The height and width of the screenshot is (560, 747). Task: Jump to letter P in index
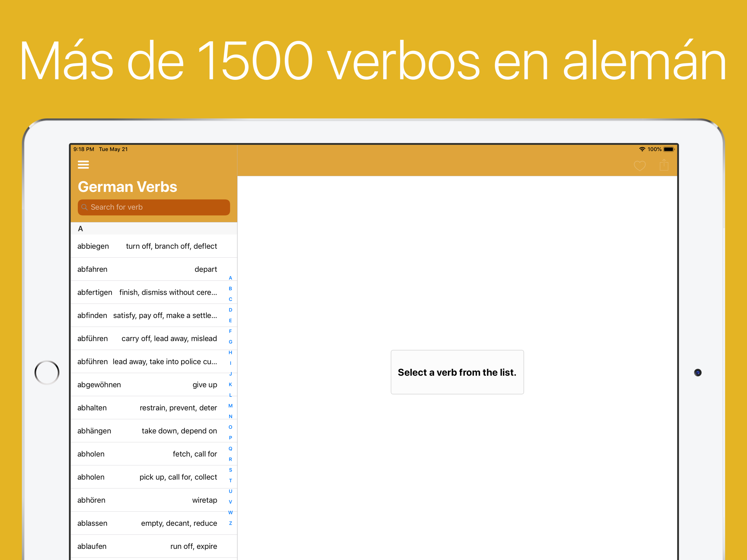click(x=230, y=438)
